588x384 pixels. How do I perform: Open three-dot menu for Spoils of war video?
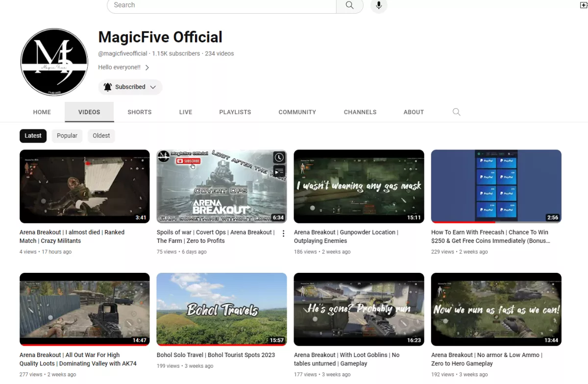coord(283,234)
